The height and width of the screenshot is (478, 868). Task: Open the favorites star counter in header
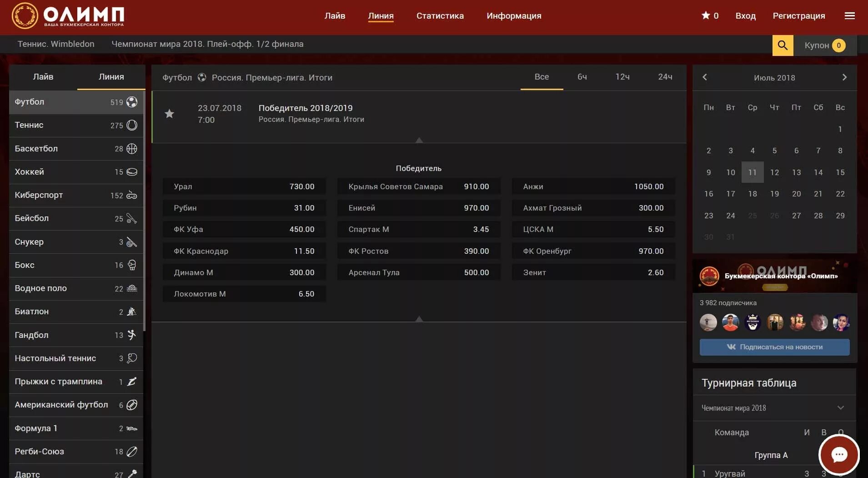tap(710, 15)
